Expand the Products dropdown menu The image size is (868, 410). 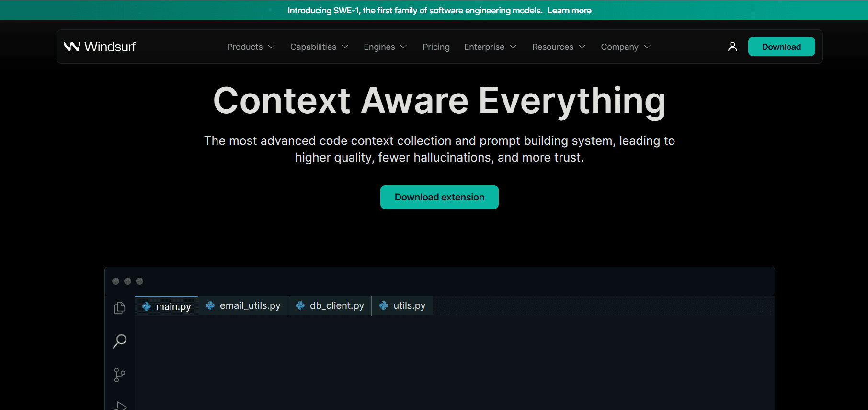point(251,47)
